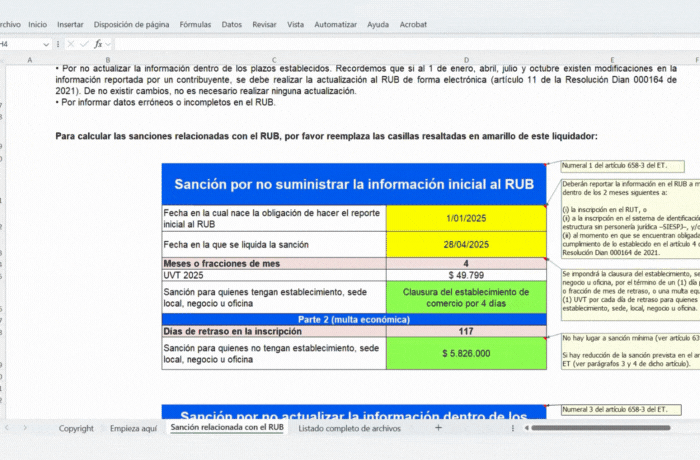This screenshot has height=460, width=700.
Task: Select the cell showing $ 49.799
Action: (466, 275)
